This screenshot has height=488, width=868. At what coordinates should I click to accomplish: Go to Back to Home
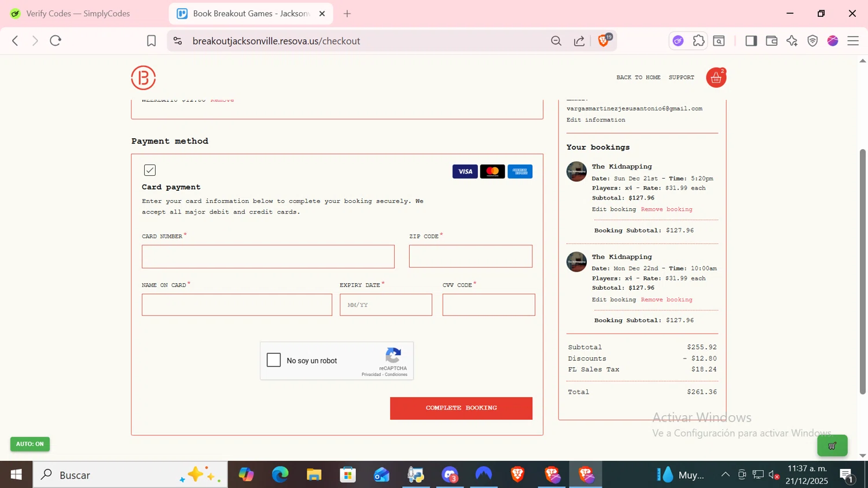pyautogui.click(x=638, y=77)
